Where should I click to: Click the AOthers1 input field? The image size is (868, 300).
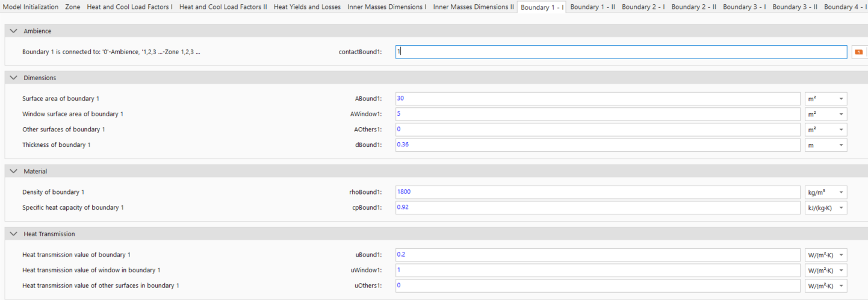tap(598, 130)
